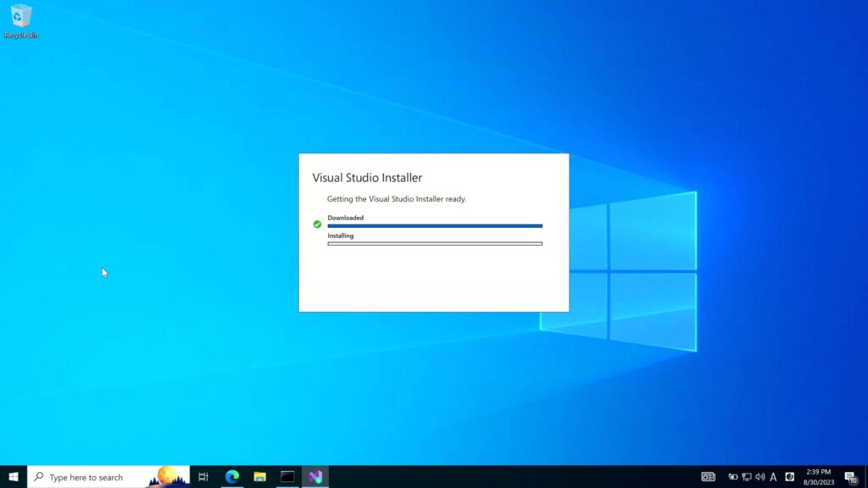Image resolution: width=868 pixels, height=488 pixels.
Task: Select the Recycle Bin desktop icon
Action: point(21,21)
